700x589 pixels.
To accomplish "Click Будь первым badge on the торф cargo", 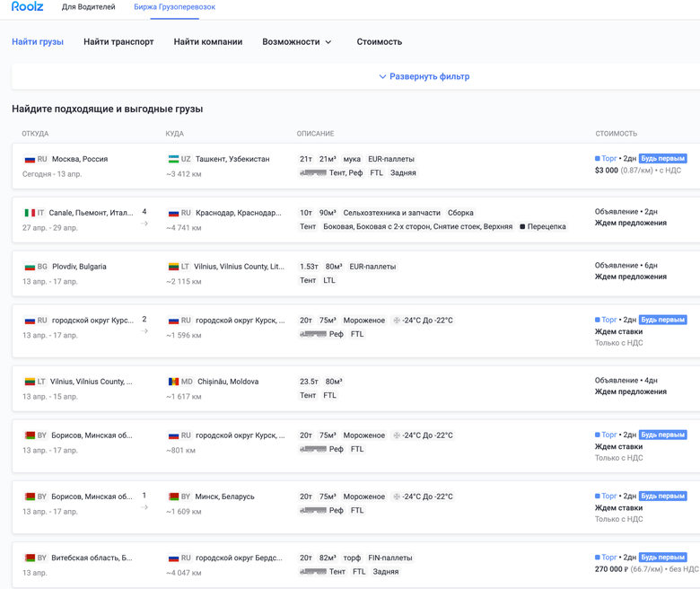I will [x=662, y=558].
